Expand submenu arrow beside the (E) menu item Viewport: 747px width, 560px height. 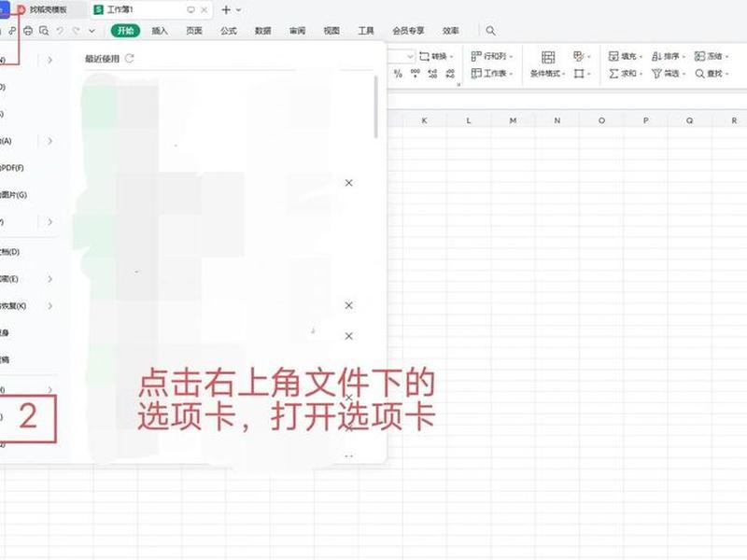point(49,279)
